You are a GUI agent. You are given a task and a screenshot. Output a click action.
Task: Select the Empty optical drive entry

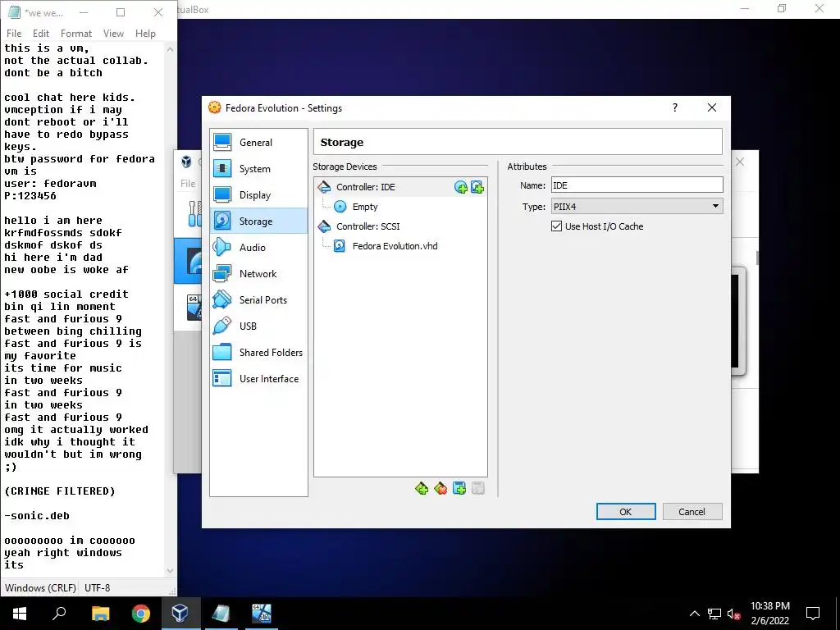[x=365, y=207]
